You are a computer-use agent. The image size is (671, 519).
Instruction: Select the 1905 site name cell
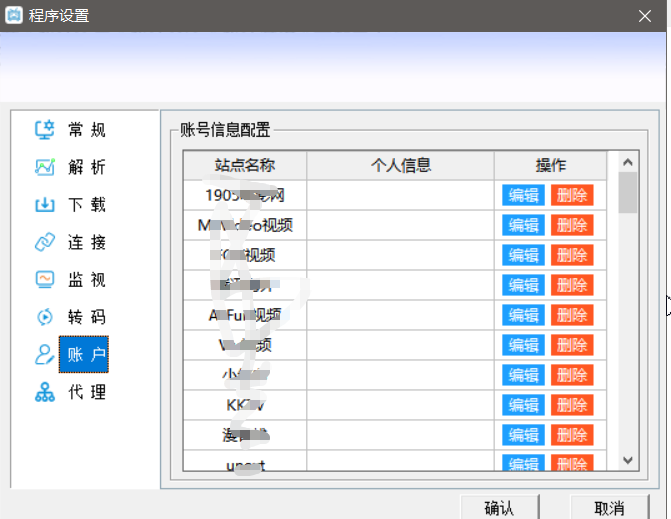[245, 196]
